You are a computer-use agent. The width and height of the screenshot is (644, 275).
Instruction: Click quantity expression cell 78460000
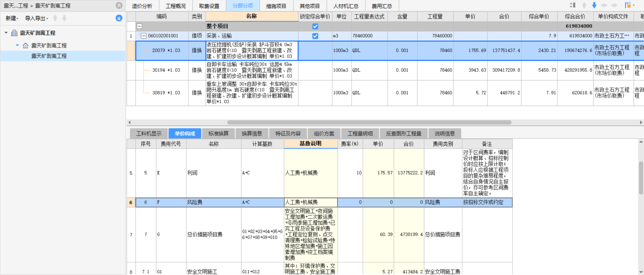pos(369,36)
